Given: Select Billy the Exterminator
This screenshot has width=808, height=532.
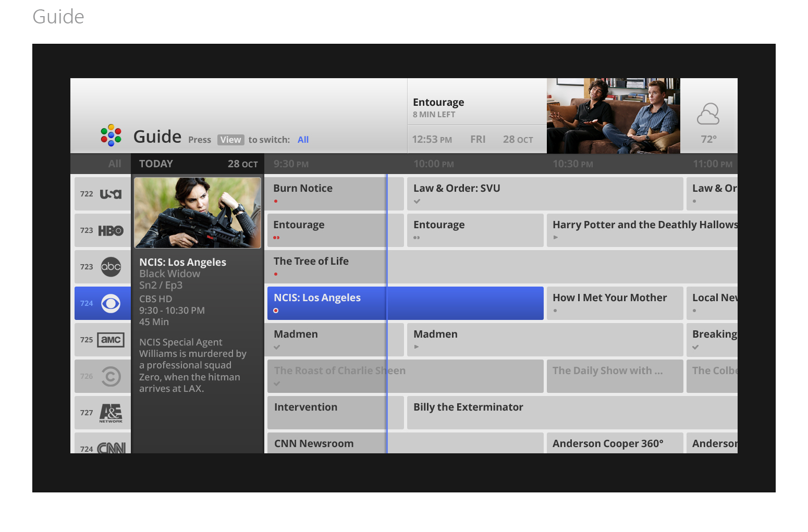Looking at the screenshot, I should tap(572, 413).
